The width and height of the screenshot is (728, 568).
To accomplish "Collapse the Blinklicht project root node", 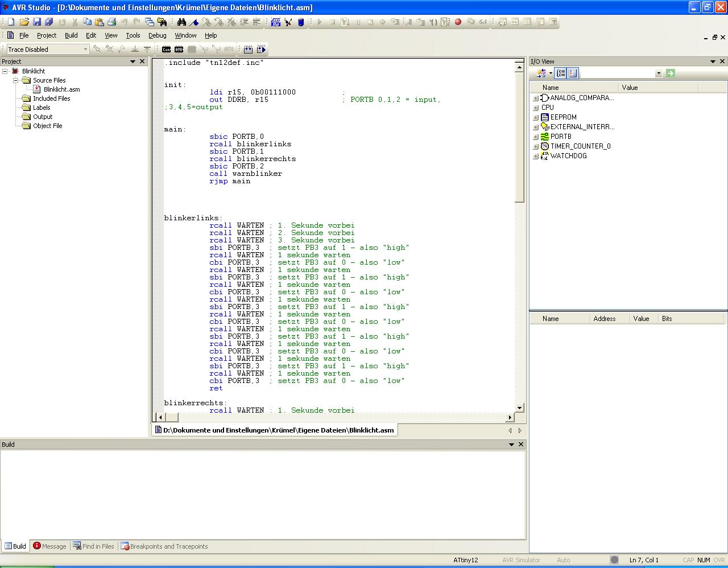I will coord(5,71).
